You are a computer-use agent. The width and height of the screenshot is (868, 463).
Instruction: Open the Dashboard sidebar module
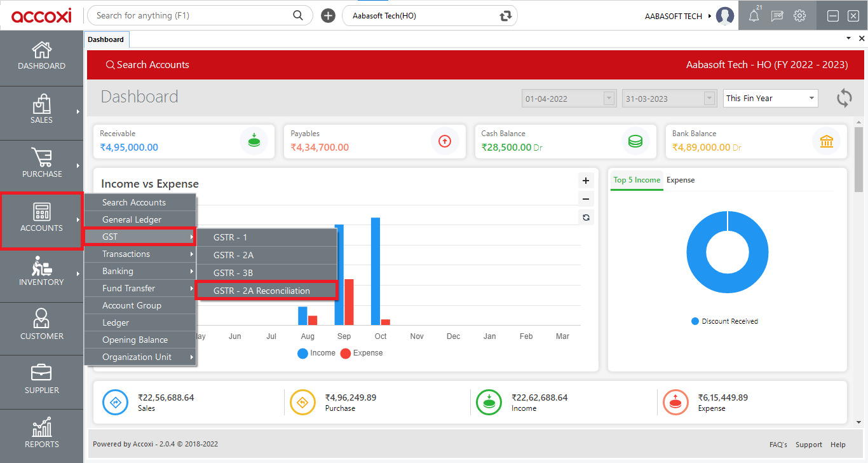[x=41, y=56]
